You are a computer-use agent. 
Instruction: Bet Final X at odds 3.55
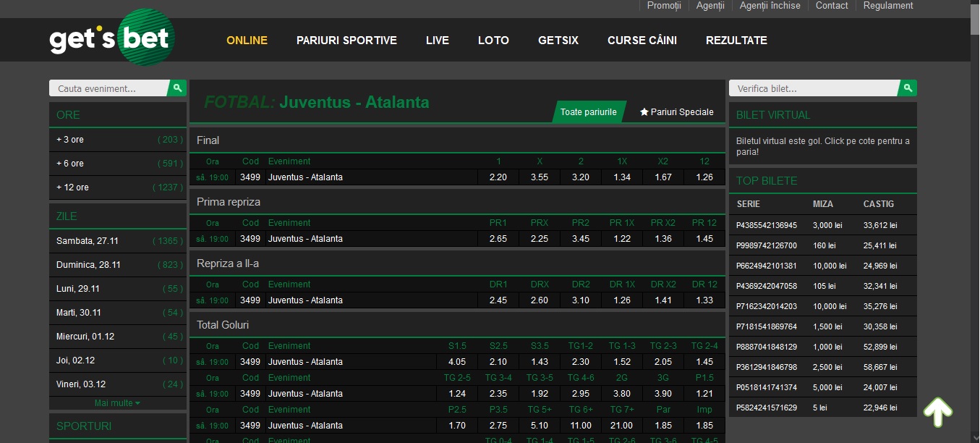(540, 177)
